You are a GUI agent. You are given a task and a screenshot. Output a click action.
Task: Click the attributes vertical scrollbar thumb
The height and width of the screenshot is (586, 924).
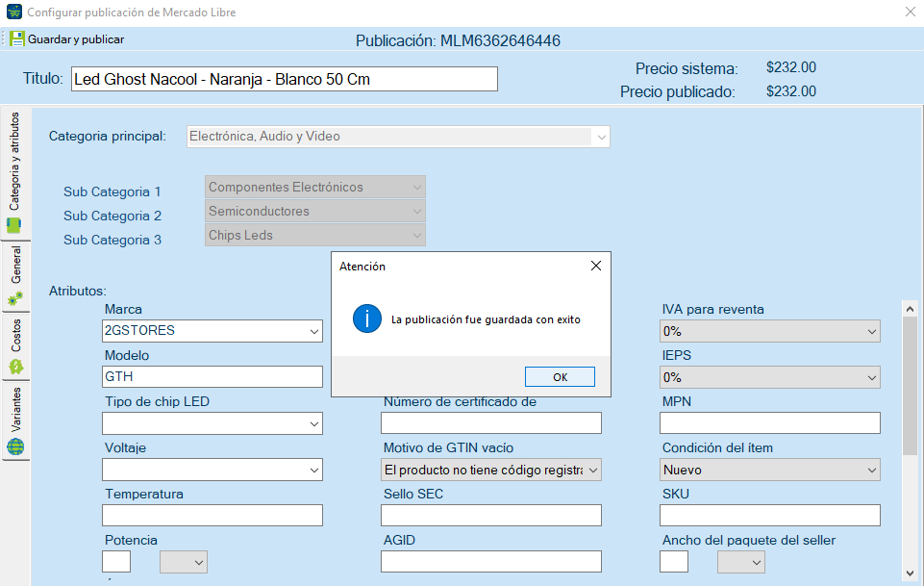(910, 386)
